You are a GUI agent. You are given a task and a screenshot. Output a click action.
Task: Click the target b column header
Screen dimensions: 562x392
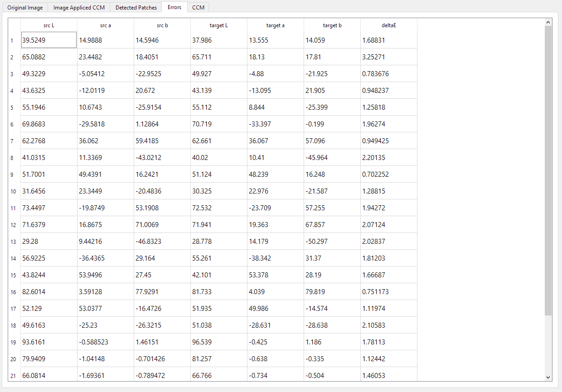click(x=332, y=25)
